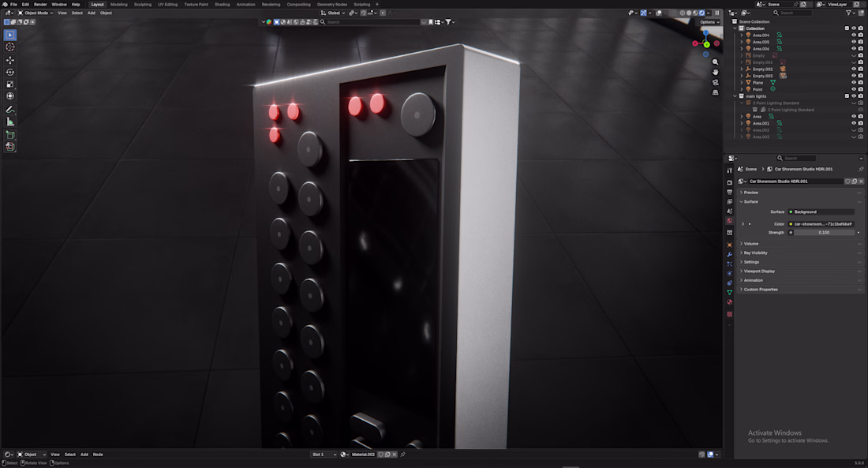Toggle eye visibility for Area.001
This screenshot has width=868, height=468.
pos(854,123)
